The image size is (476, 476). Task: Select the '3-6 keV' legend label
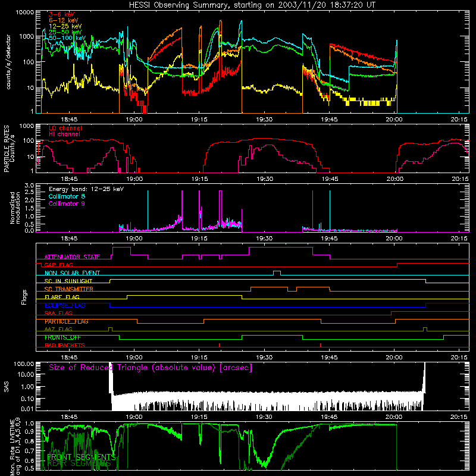coord(62,14)
